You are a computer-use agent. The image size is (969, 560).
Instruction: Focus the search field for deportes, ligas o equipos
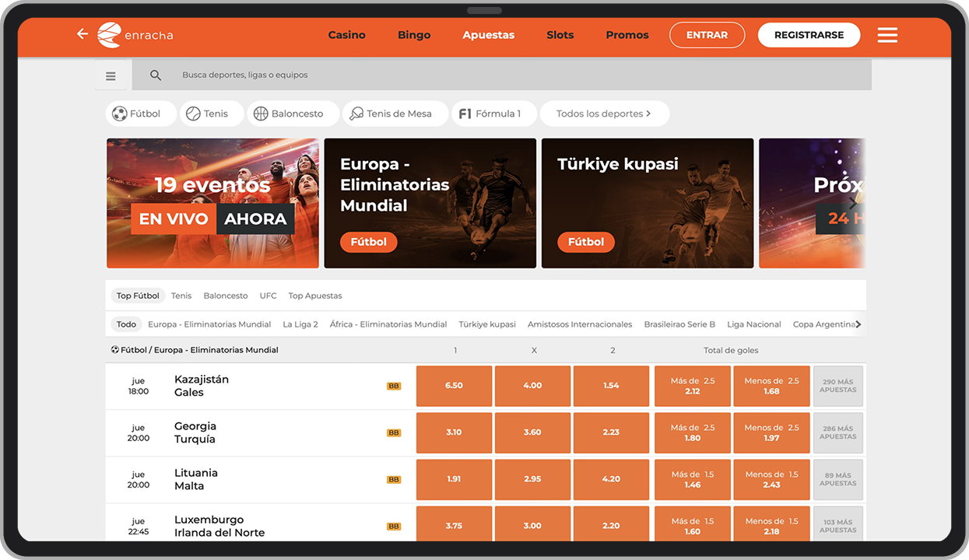click(501, 75)
